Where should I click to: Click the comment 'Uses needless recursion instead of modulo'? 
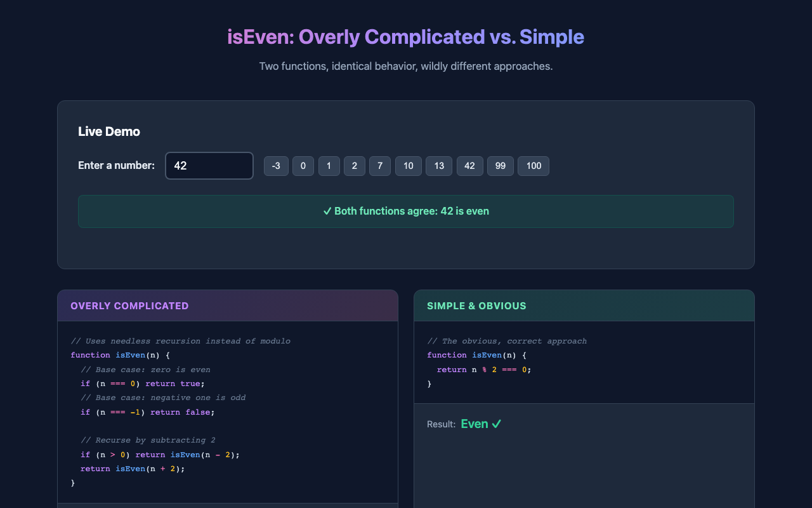click(x=181, y=341)
